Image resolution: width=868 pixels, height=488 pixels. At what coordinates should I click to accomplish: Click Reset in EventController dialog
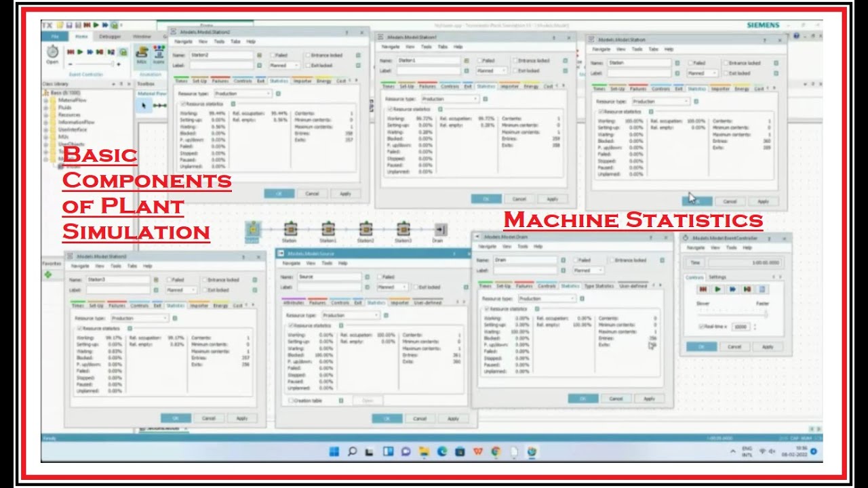703,289
